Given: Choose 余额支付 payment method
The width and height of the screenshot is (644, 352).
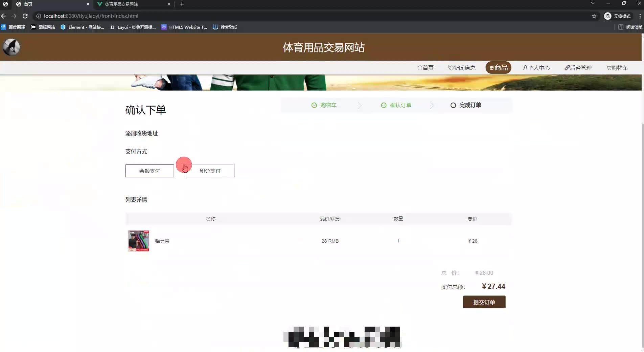Looking at the screenshot, I should 149,171.
